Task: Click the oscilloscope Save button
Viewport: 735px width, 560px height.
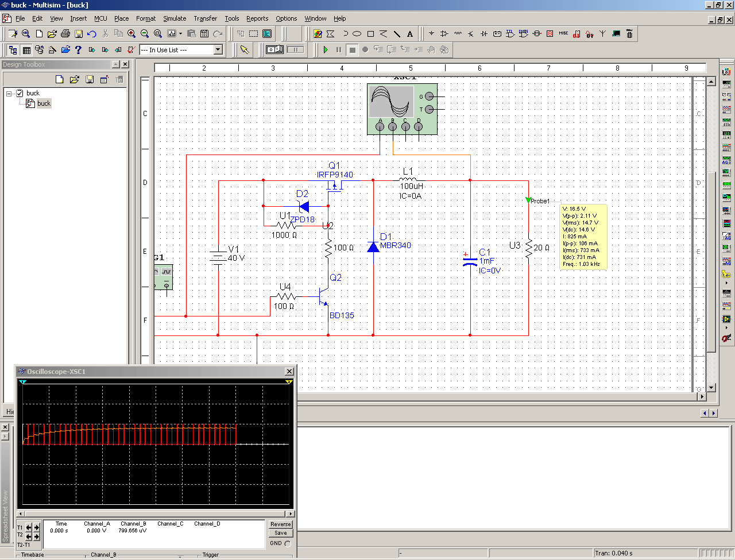Action: point(280,533)
